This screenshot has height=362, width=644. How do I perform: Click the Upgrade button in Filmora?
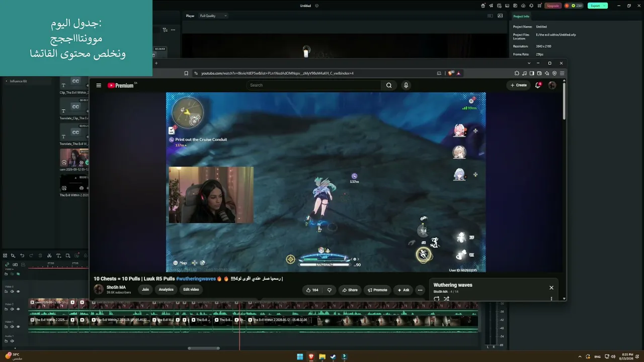click(553, 6)
